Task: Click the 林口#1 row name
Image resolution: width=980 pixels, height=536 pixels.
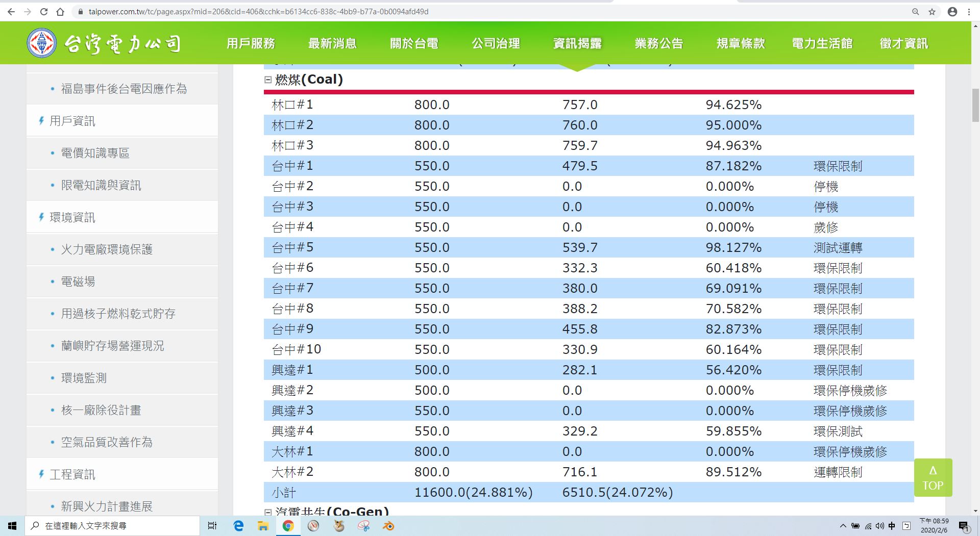Action: pyautogui.click(x=292, y=105)
